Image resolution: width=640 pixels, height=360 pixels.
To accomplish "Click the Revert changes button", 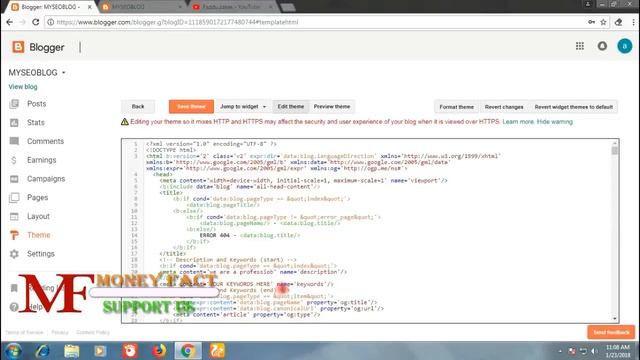I will click(x=504, y=107).
